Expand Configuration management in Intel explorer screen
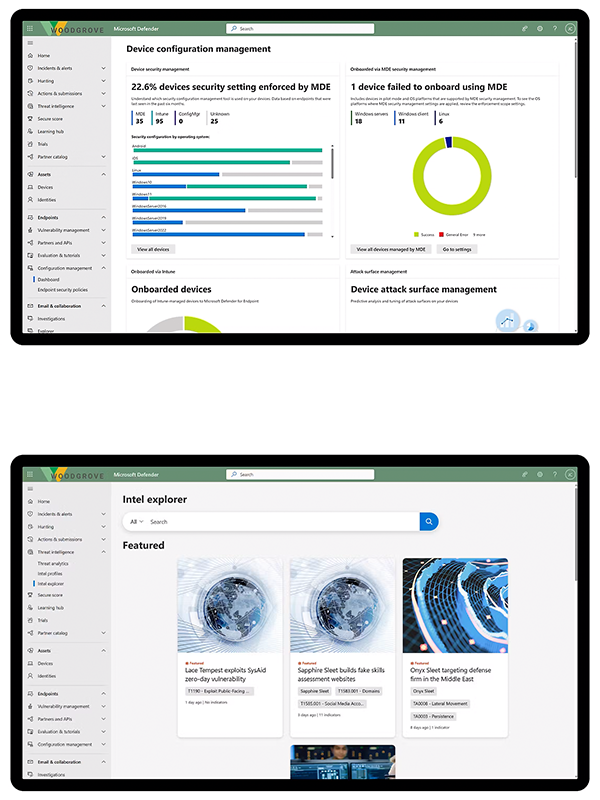This screenshot has height=800, width=600. (104, 744)
